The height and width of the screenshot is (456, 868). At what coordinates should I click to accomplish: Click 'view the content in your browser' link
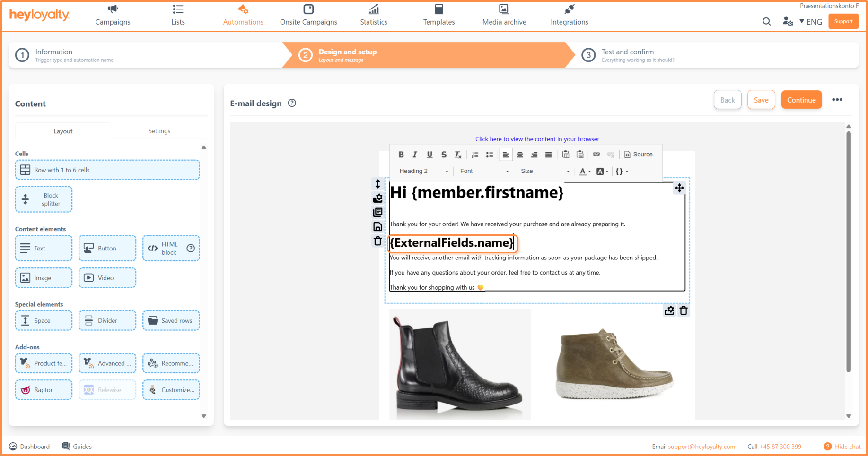click(x=537, y=139)
